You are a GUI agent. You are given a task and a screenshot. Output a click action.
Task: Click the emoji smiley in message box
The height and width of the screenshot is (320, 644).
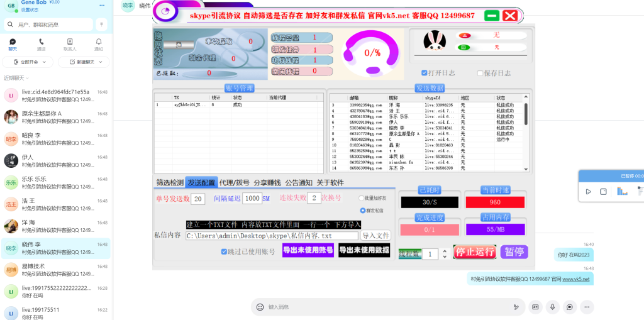point(260,307)
